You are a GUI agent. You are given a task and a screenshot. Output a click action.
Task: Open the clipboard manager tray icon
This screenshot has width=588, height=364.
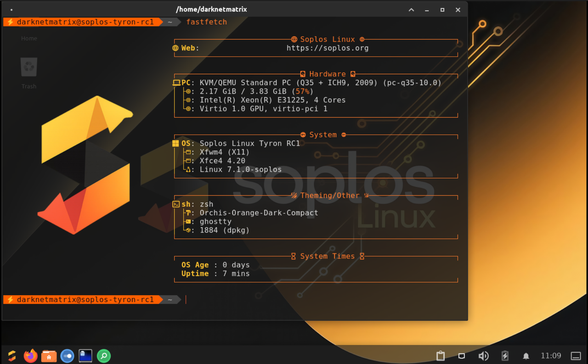(x=441, y=356)
